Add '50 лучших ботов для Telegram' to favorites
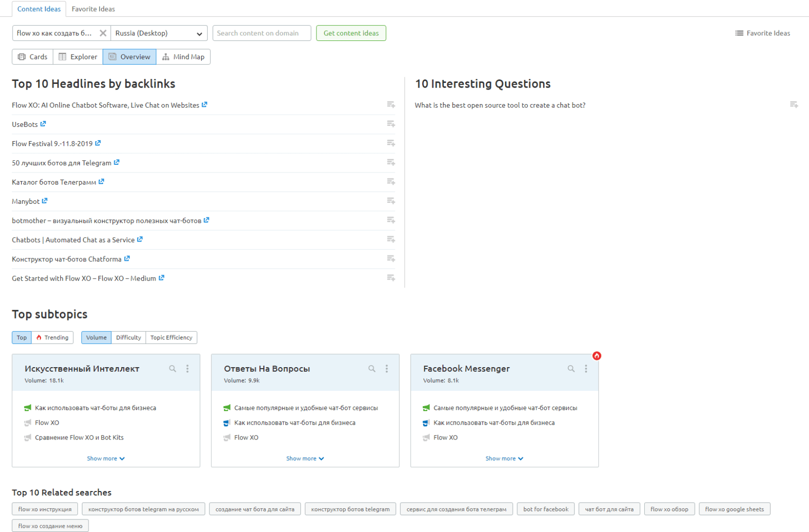809x532 pixels. (x=391, y=162)
